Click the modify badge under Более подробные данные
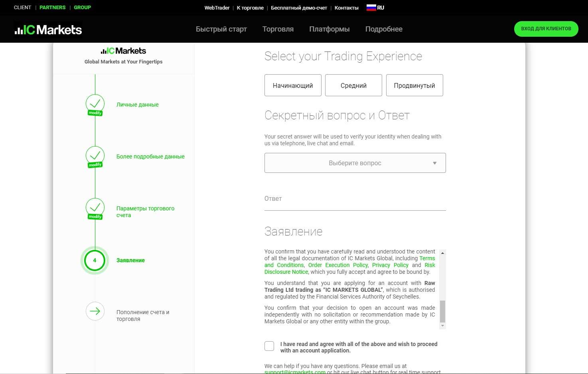The image size is (588, 374). click(x=95, y=165)
